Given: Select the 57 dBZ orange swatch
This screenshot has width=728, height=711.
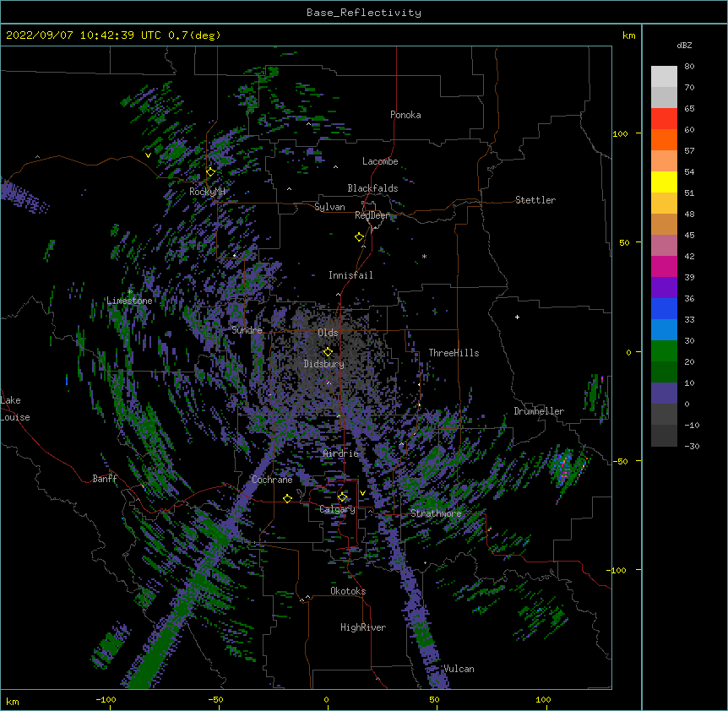Looking at the screenshot, I should click(x=664, y=139).
